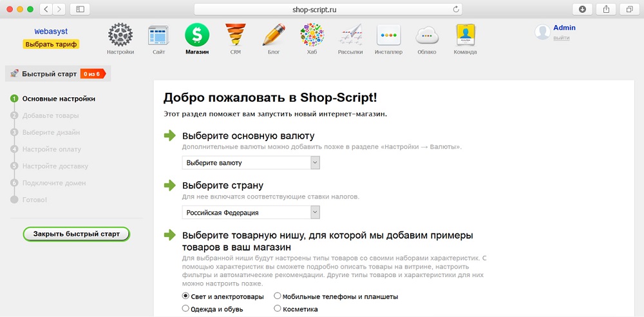The height and width of the screenshot is (317, 644).
Task: Open the Облако cloud icon
Action: (427, 36)
